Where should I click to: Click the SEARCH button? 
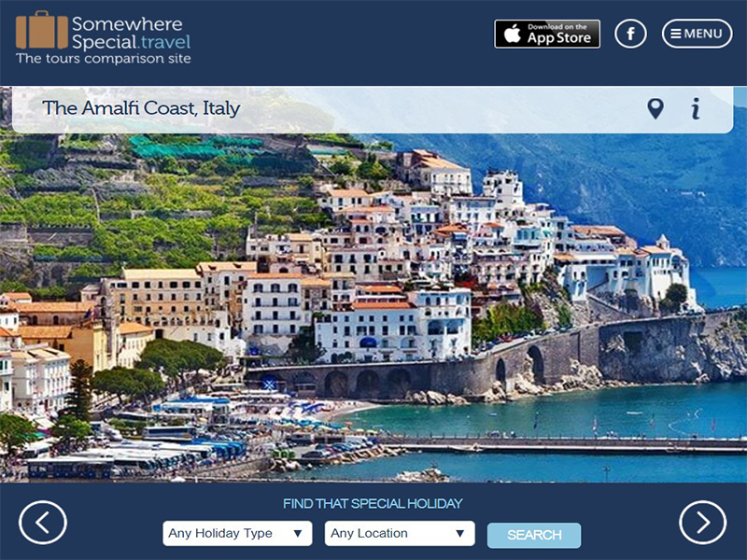tap(534, 535)
